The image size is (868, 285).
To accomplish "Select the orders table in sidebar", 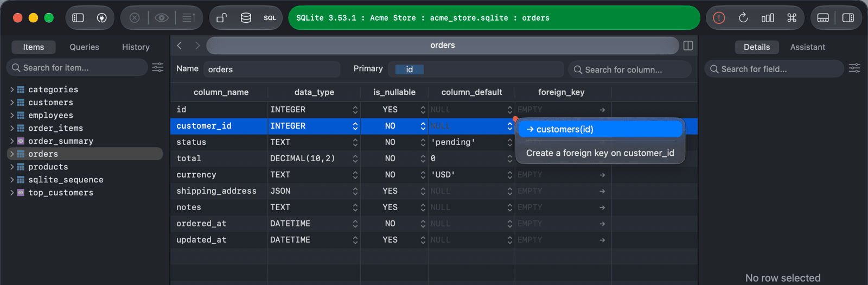I will (85, 154).
